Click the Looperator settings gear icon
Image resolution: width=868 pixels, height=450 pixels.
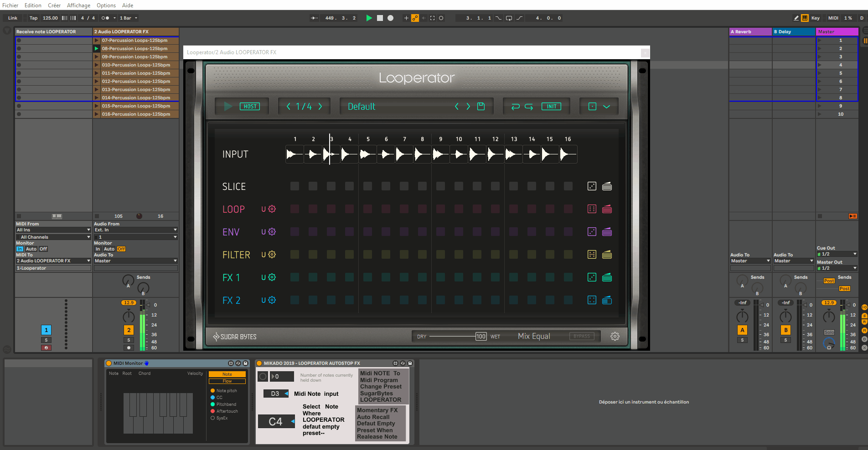tap(615, 336)
